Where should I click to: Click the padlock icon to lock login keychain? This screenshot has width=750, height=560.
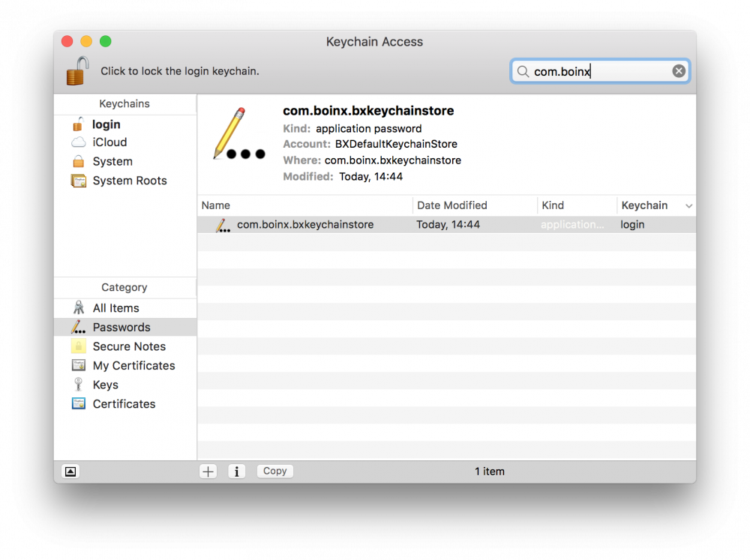[77, 70]
